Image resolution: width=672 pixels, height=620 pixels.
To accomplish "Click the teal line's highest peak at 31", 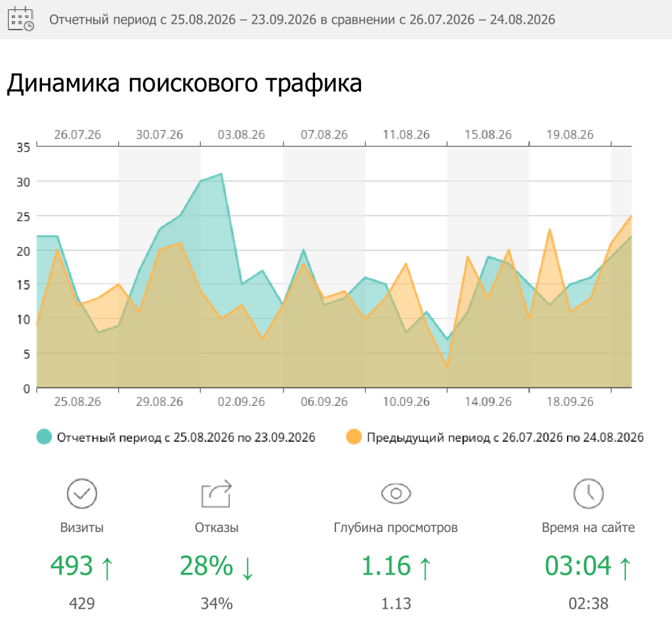I will pos(221,173).
